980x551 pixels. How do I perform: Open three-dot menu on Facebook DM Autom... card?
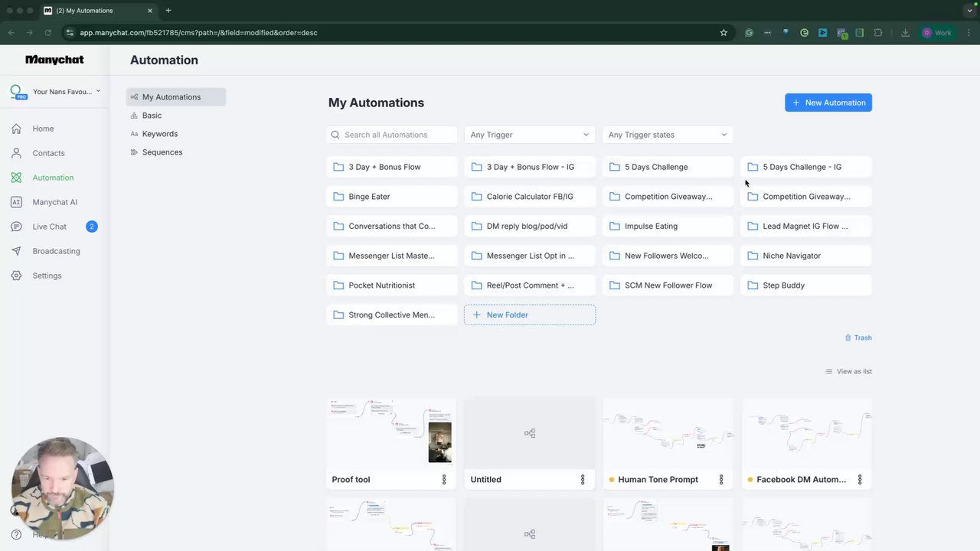click(x=860, y=480)
